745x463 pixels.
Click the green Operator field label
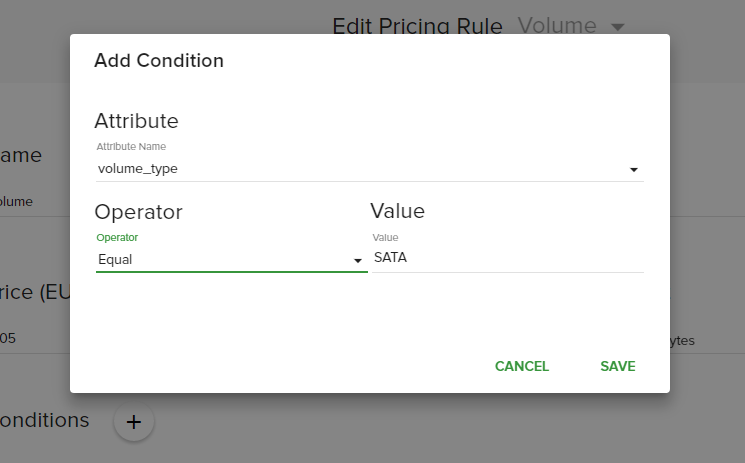coord(117,237)
